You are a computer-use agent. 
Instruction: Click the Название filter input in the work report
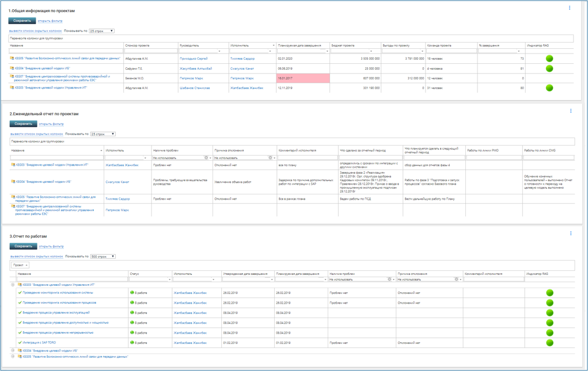[72, 280]
